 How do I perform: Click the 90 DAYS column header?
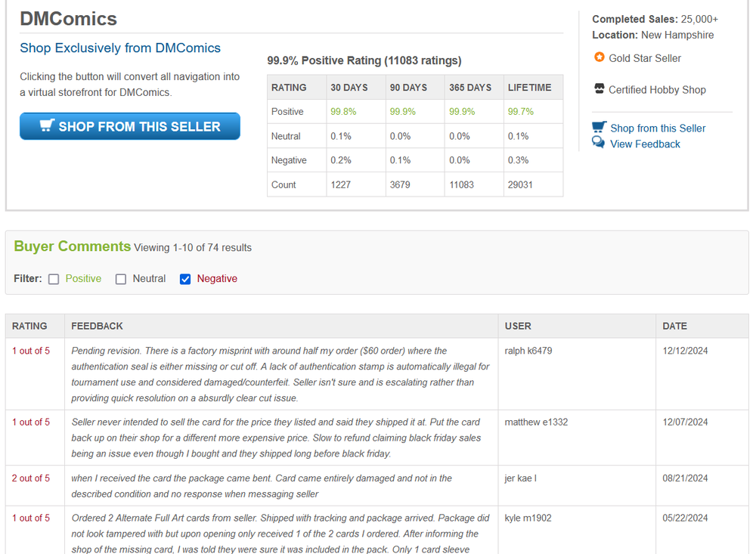coord(408,88)
